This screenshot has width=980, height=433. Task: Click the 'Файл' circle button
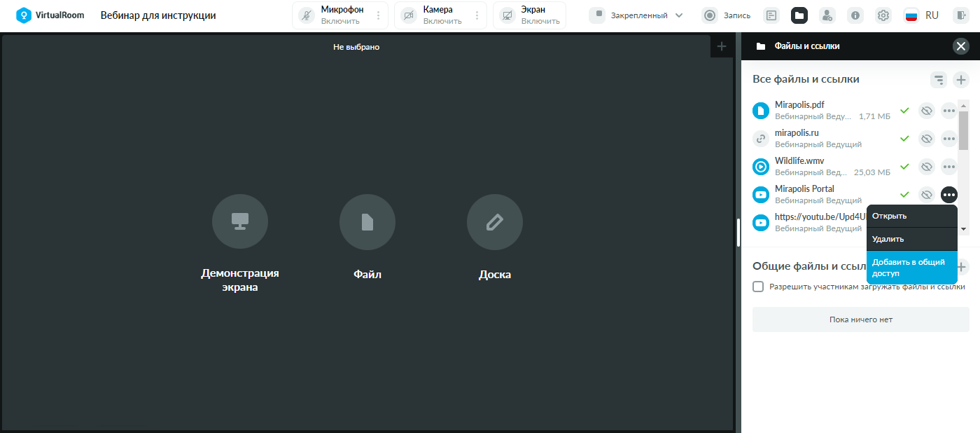[367, 222]
